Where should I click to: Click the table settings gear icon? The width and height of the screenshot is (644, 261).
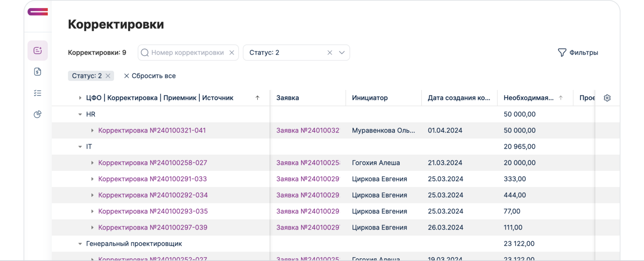tap(607, 98)
